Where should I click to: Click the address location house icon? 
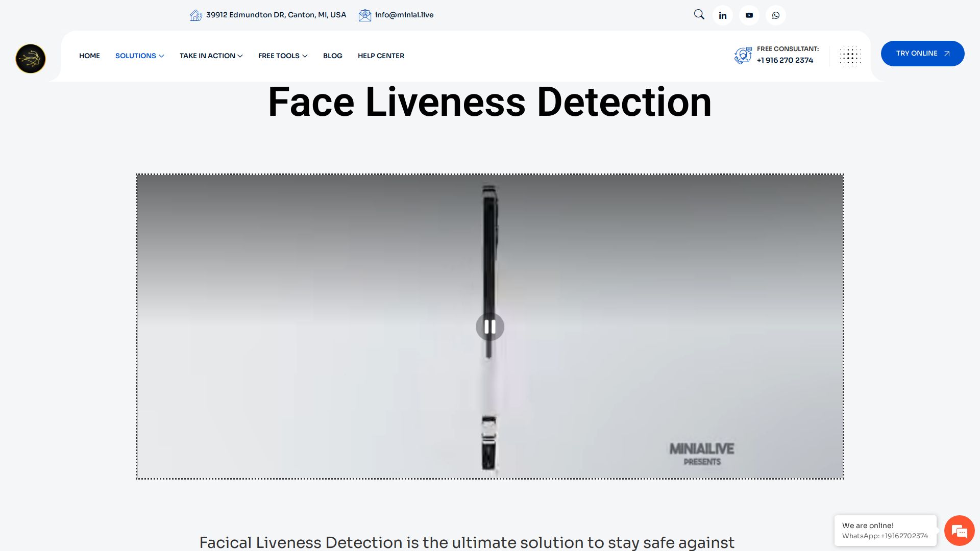coord(195,15)
